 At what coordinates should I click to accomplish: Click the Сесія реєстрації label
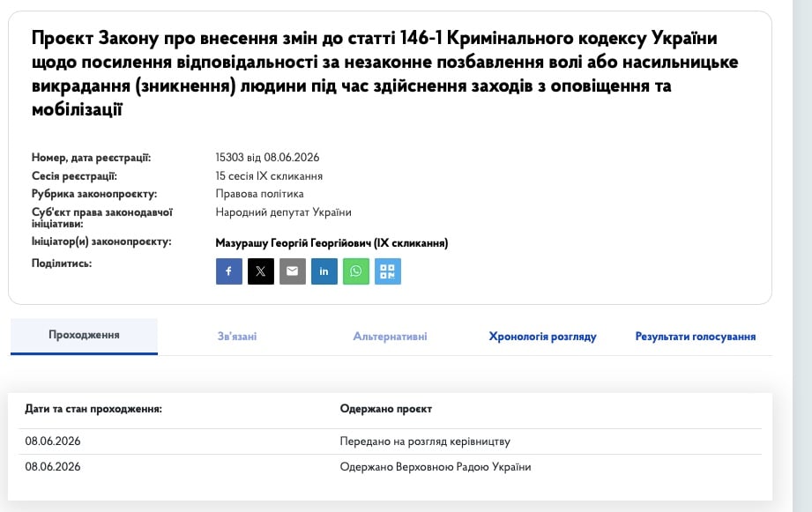75,176
